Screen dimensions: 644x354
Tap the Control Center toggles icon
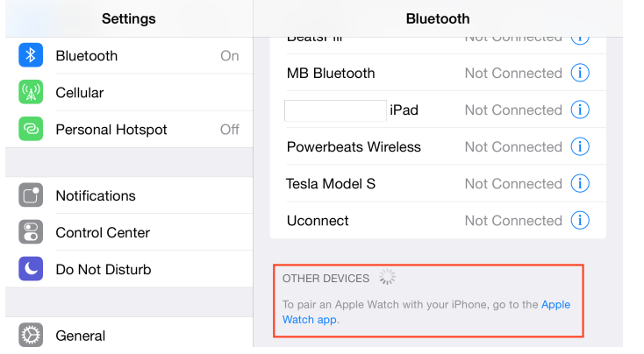click(31, 233)
